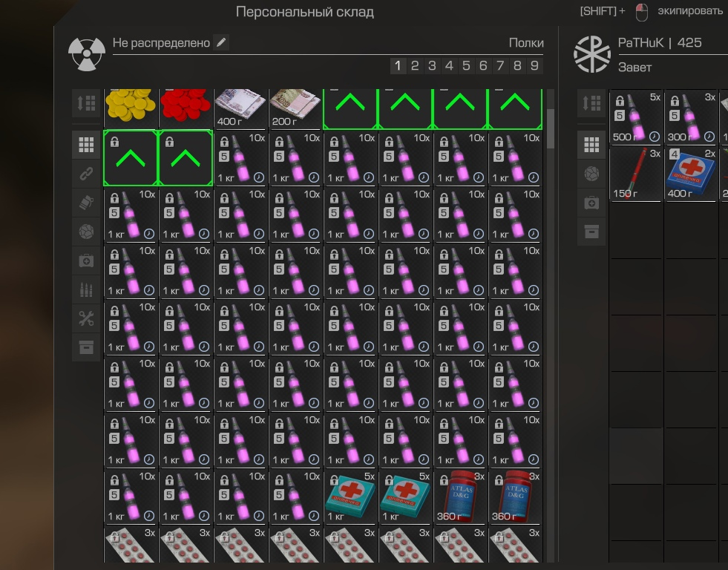Toggle all-items grid view in PaTHuK inventory
Screen dimensions: 728x570
(x=591, y=145)
